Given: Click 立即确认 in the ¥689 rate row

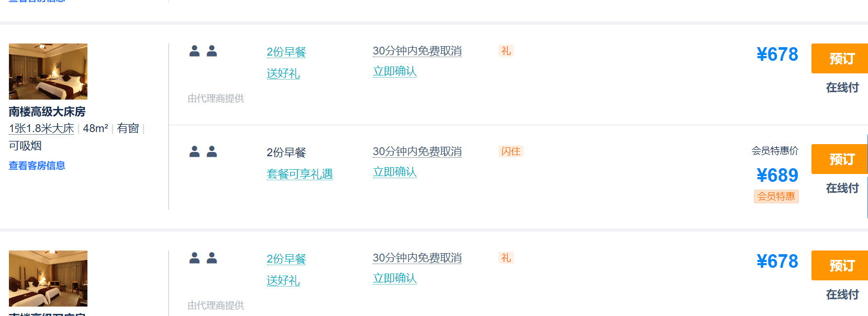Looking at the screenshot, I should (394, 172).
